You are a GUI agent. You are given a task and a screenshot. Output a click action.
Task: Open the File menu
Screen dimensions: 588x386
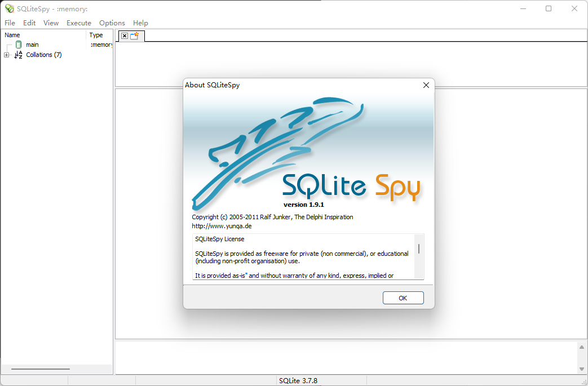(x=10, y=23)
